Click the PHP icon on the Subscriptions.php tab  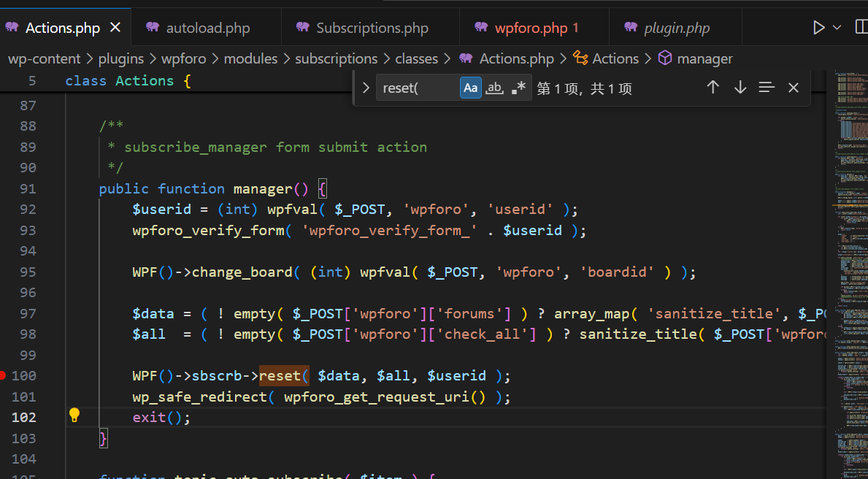pyautogui.click(x=302, y=27)
